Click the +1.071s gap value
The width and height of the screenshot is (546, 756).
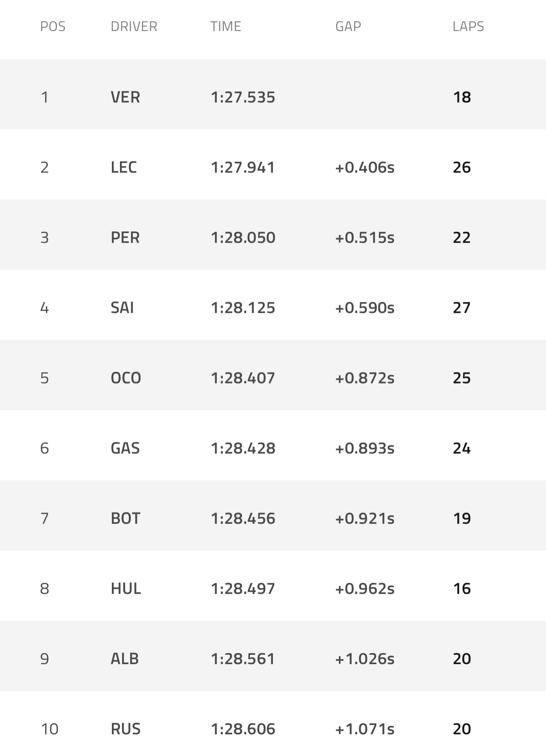364,729
